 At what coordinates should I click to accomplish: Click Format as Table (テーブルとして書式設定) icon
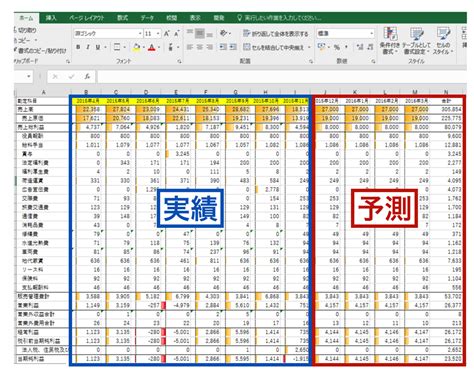[x=416, y=34]
